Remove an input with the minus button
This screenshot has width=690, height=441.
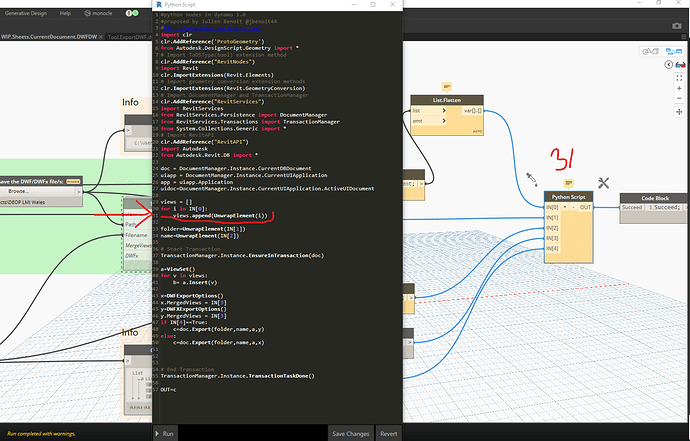[573, 207]
